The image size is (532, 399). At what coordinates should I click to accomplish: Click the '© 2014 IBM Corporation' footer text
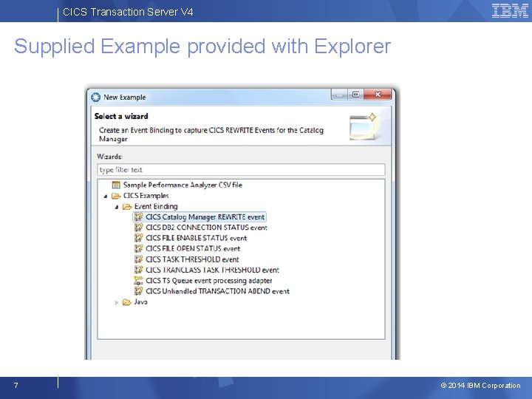[480, 386]
